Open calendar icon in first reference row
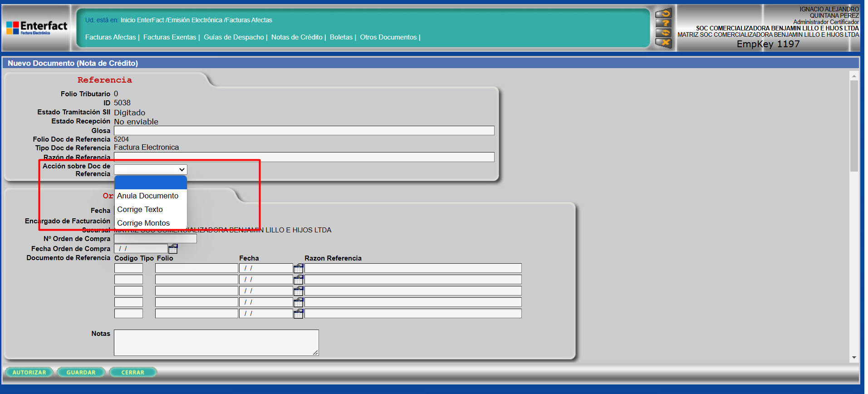868x394 pixels. [x=298, y=268]
